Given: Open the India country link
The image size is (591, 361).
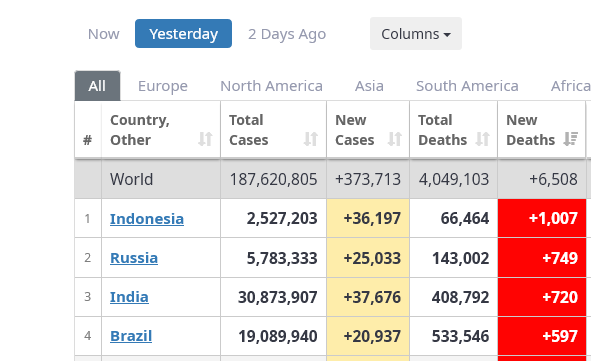Looking at the screenshot, I should pyautogui.click(x=129, y=297).
